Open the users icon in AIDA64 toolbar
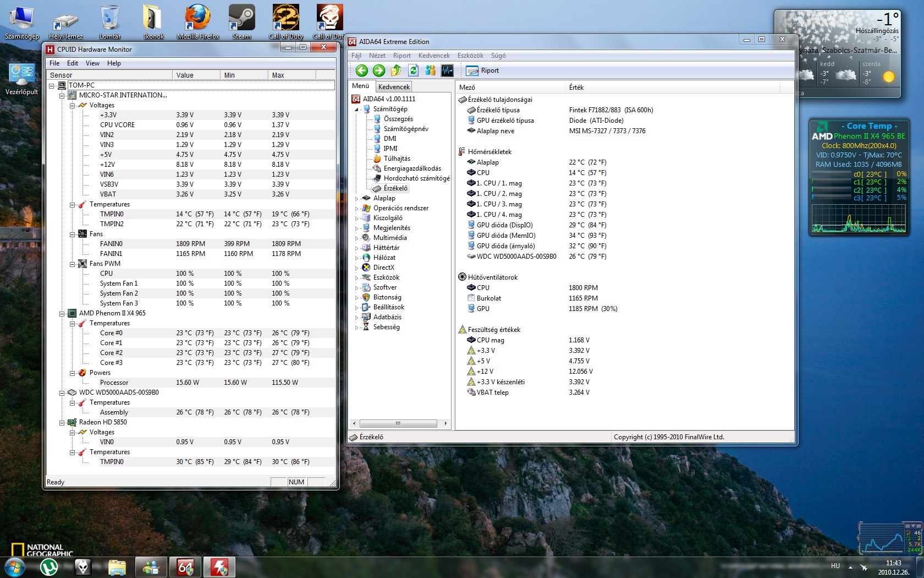This screenshot has height=578, width=924. pyautogui.click(x=431, y=70)
